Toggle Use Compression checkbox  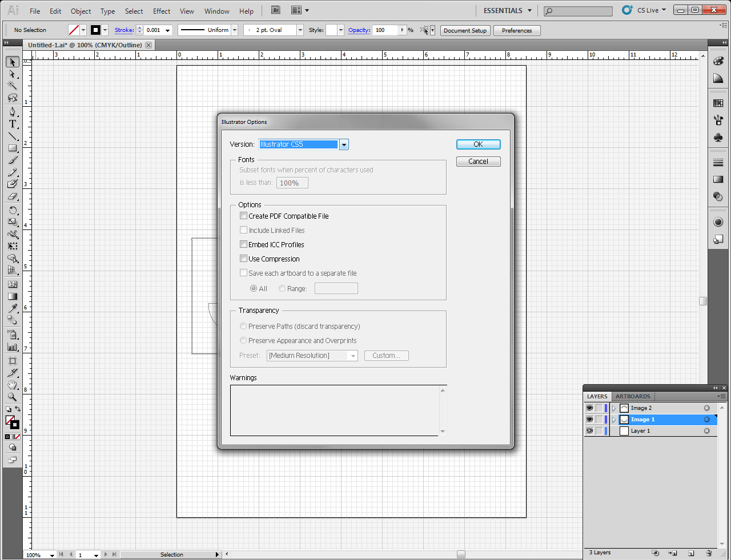[x=244, y=259]
